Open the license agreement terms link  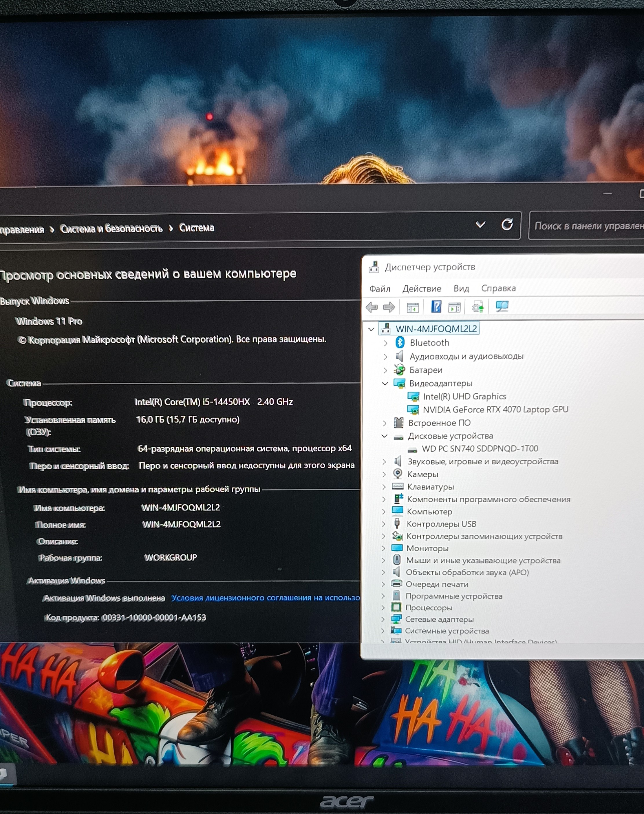point(266,598)
